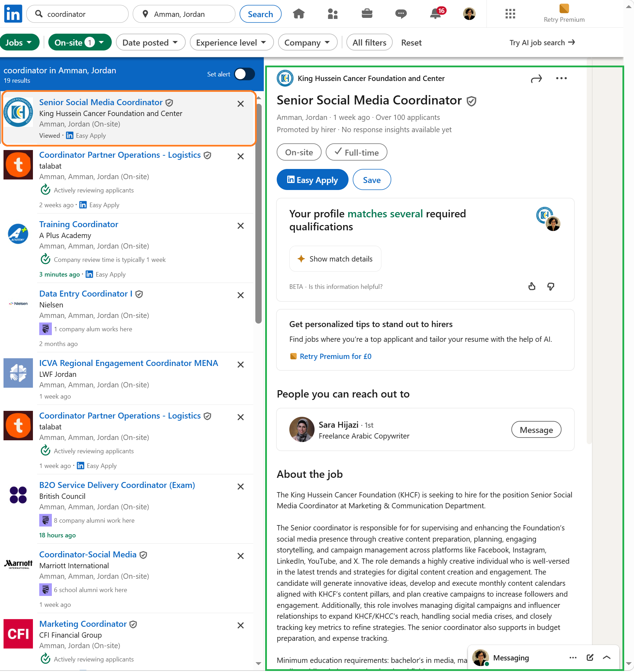Open the My Network icon
The image size is (634, 672).
pyautogui.click(x=333, y=14)
